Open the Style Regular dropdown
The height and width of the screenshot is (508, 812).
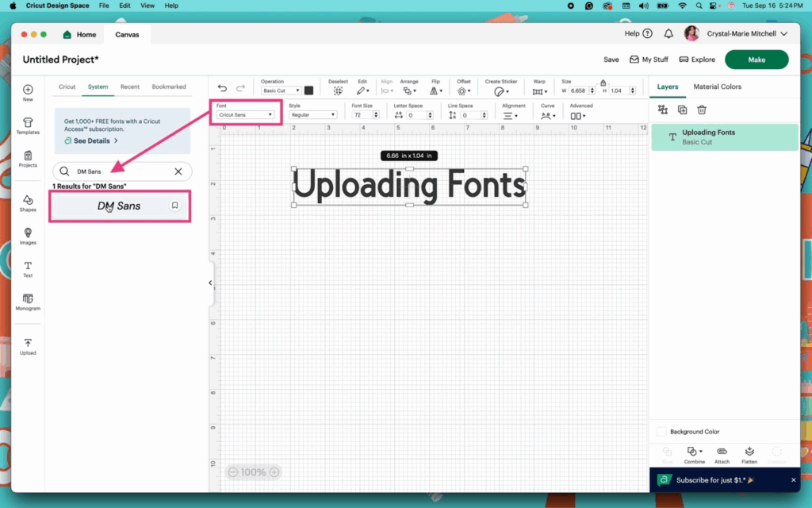(312, 114)
